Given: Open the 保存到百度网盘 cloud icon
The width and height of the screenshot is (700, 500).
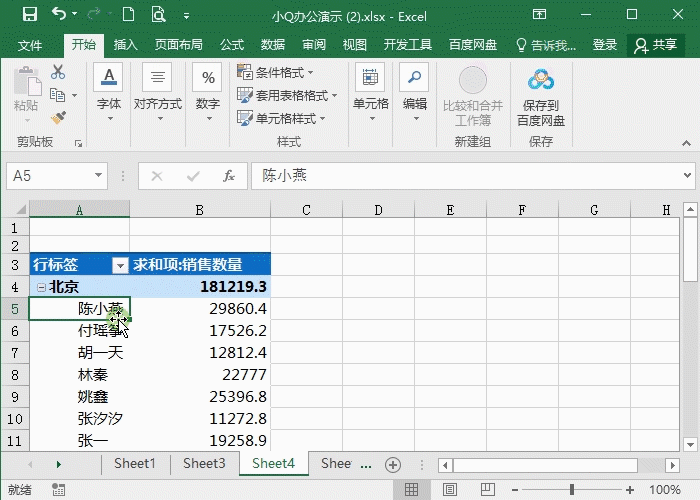Looking at the screenshot, I should click(x=541, y=81).
